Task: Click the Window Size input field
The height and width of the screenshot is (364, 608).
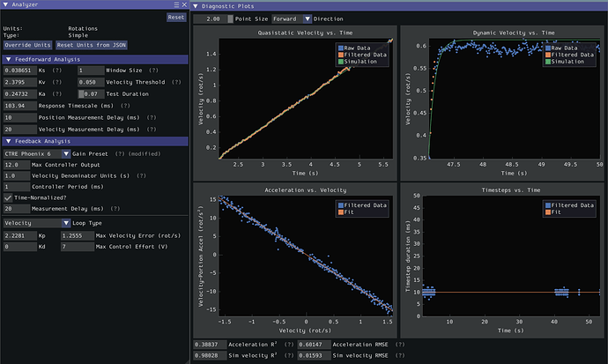Action: 91,71
